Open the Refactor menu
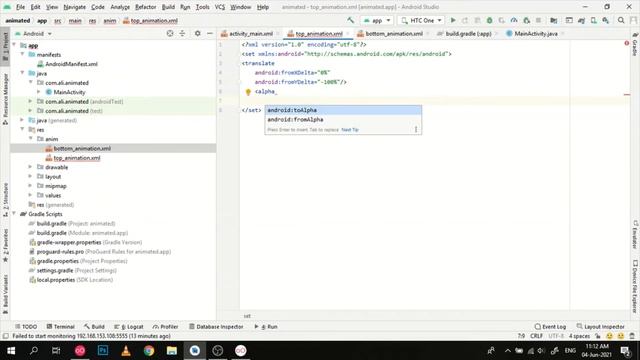This screenshot has height=360, width=640. 145,7
